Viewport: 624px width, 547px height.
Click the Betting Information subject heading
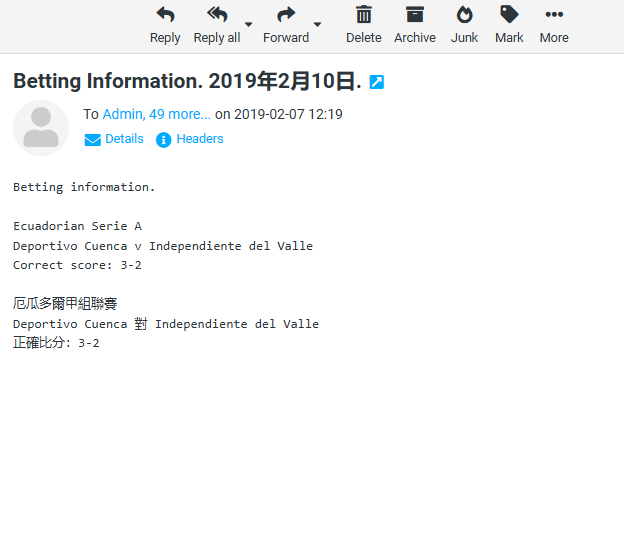click(187, 81)
